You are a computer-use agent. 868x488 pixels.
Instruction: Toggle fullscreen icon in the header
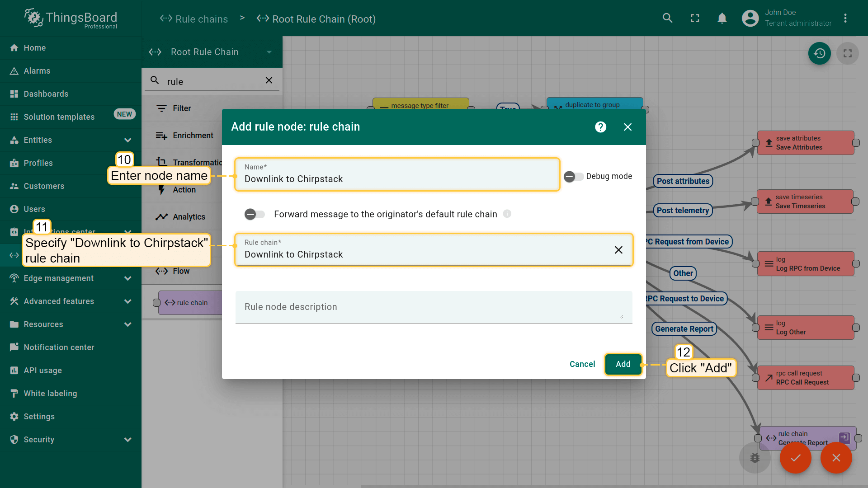(x=695, y=18)
